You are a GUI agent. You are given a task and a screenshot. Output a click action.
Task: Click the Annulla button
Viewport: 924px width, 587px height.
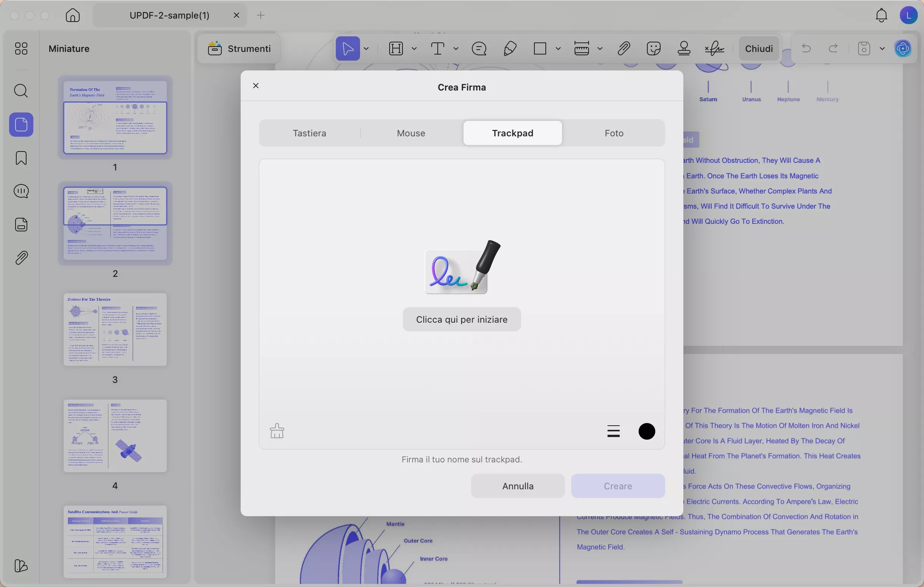(x=517, y=486)
